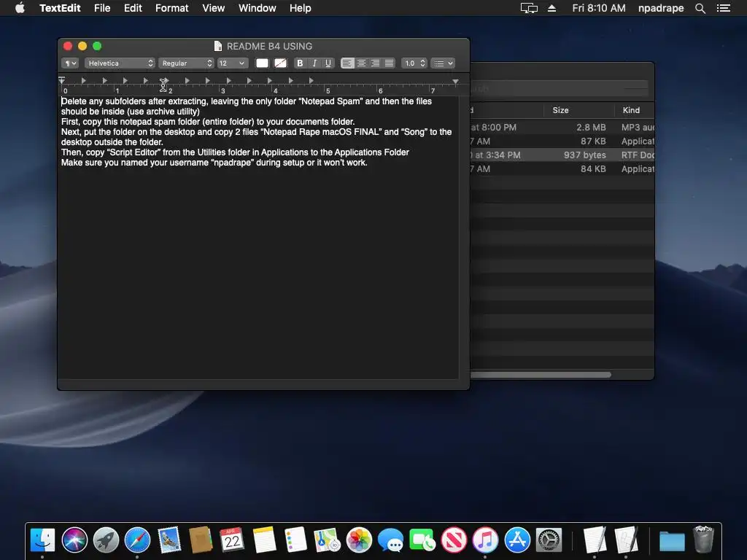Click the first ruler tab stop after the left margin

83,80
